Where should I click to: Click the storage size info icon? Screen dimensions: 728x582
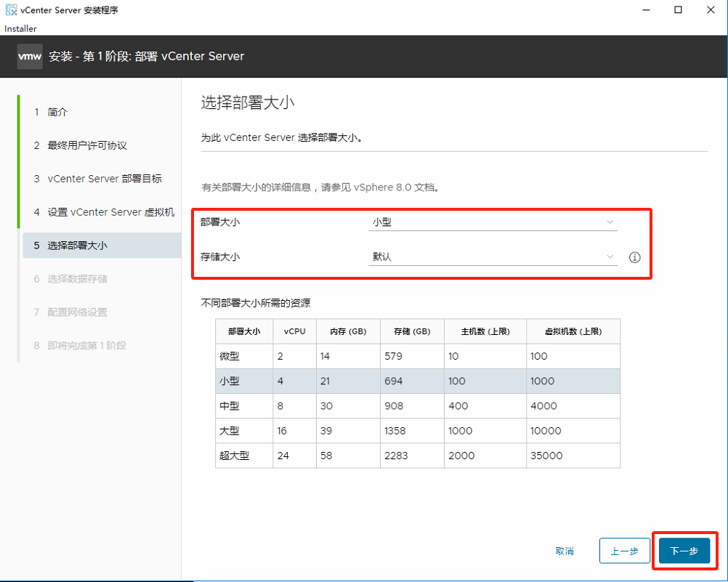coord(635,257)
